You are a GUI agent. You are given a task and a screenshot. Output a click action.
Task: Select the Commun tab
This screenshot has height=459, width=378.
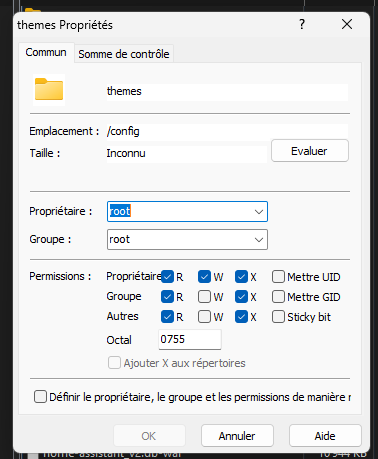point(46,52)
